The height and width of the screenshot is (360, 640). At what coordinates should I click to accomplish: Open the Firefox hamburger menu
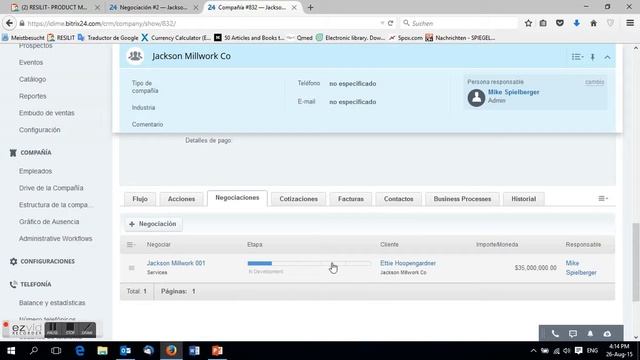tap(630, 23)
